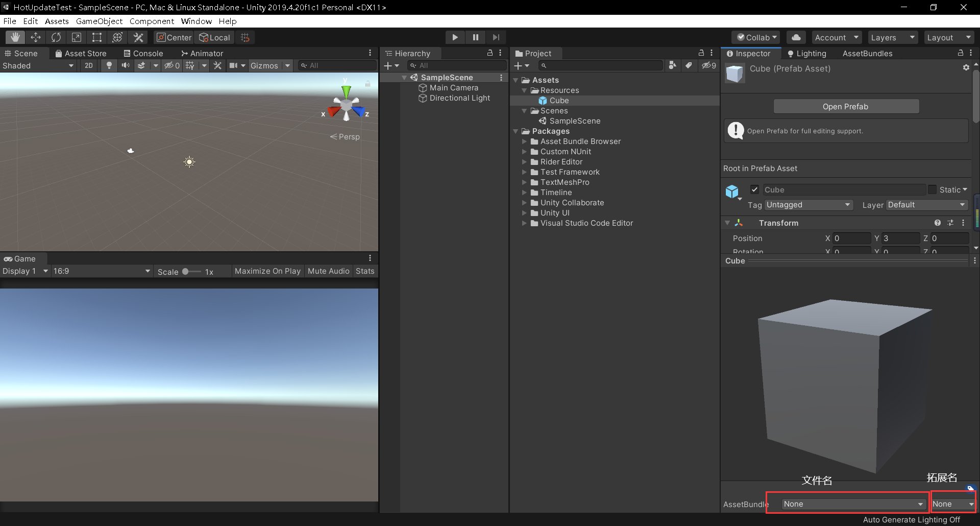Toggle Maximize On Play
Screen dimensions: 980x526
click(267, 271)
